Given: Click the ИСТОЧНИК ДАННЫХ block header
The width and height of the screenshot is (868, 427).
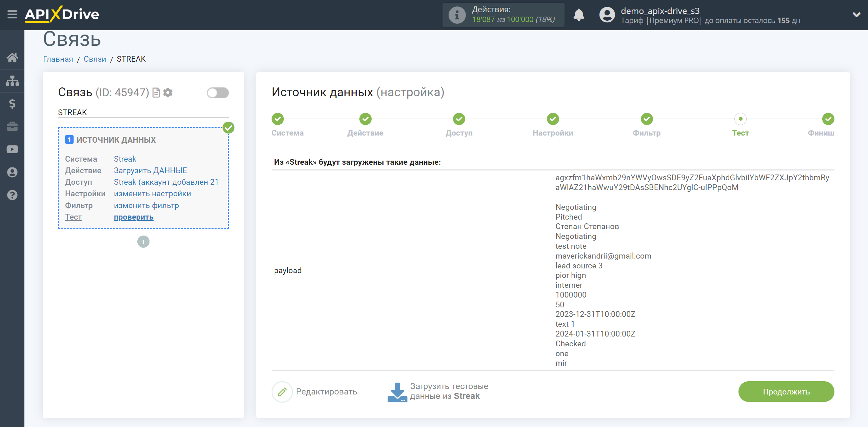Looking at the screenshot, I should (x=116, y=140).
